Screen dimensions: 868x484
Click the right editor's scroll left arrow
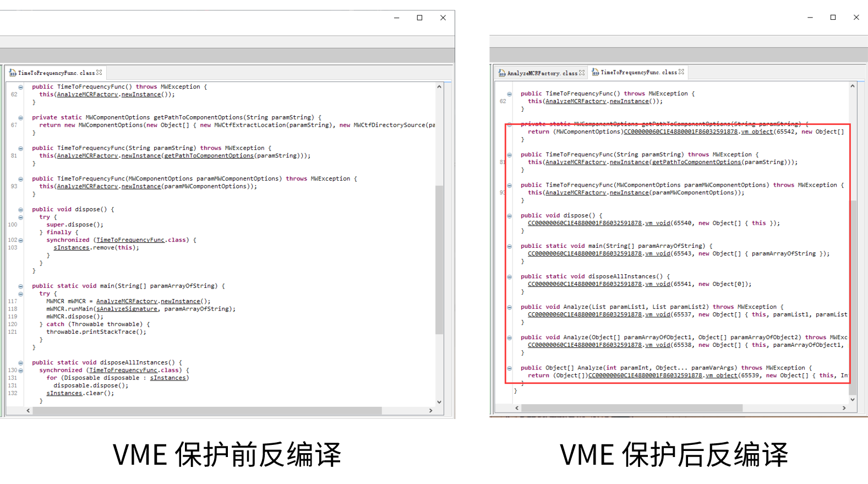(x=517, y=408)
